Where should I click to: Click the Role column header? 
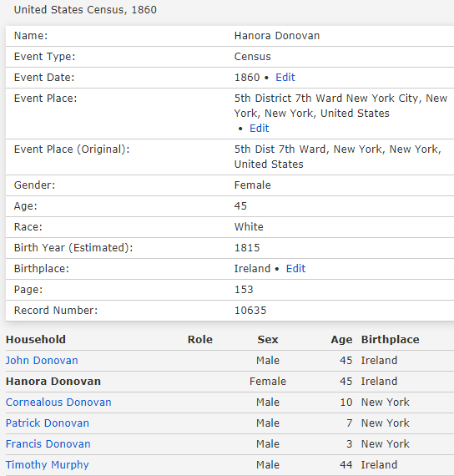click(200, 339)
